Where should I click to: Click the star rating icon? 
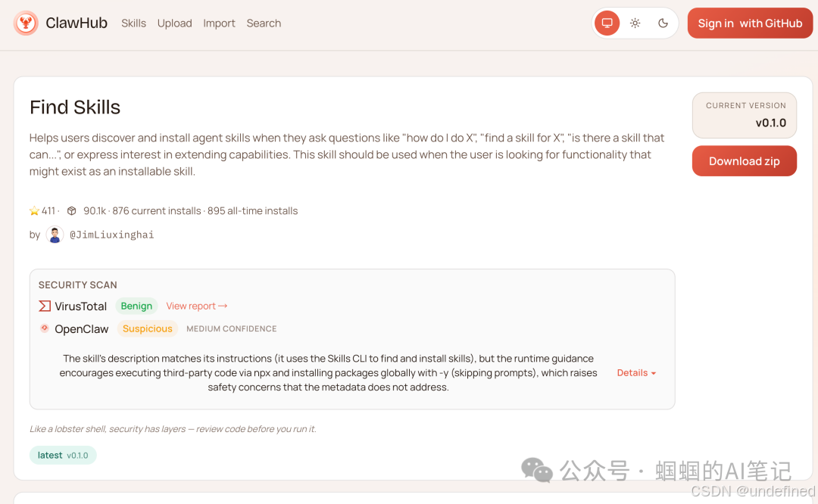pyautogui.click(x=34, y=210)
